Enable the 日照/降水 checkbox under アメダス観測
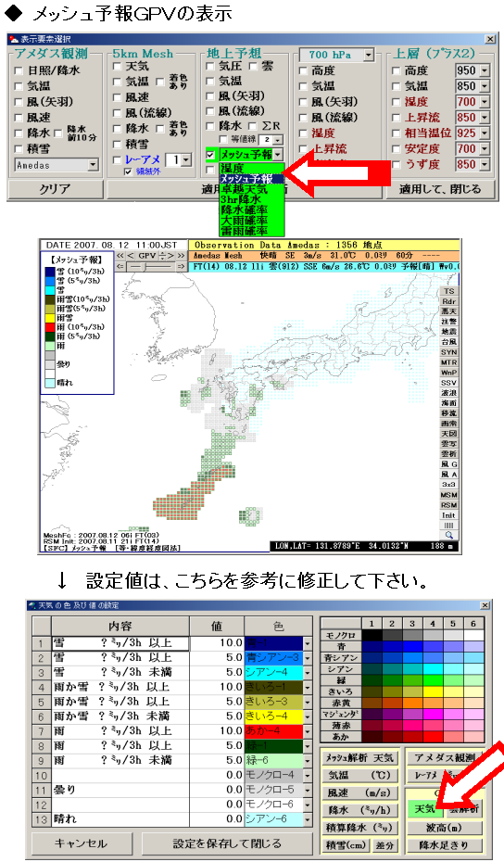The height and width of the screenshot is (862, 504). 19,70
